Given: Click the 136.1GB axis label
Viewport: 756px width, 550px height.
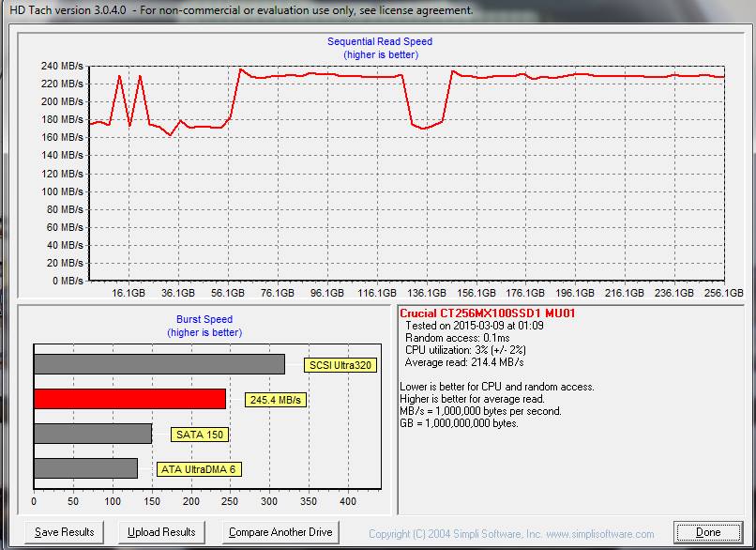Looking at the screenshot, I should coord(427,293).
